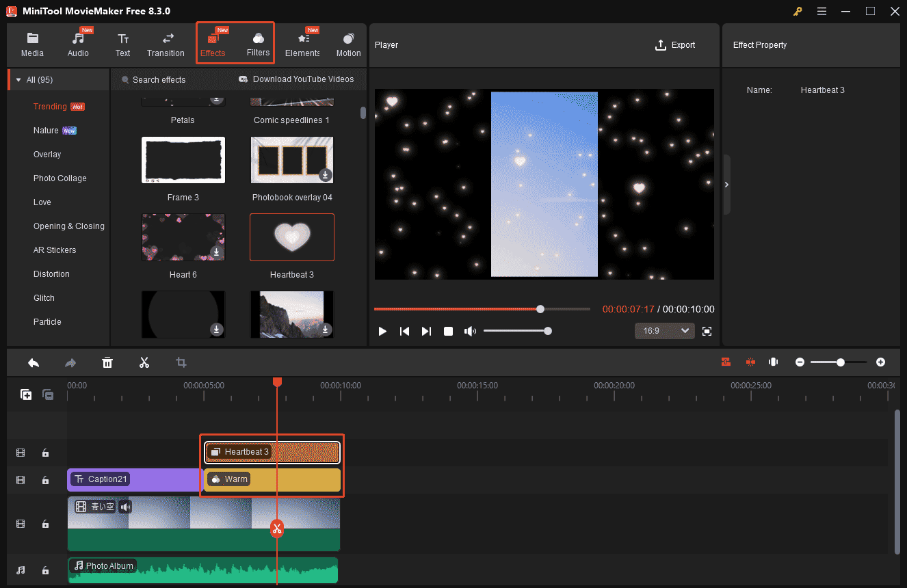The width and height of the screenshot is (907, 588).
Task: Select the Photo Album audio clip
Action: point(203,570)
